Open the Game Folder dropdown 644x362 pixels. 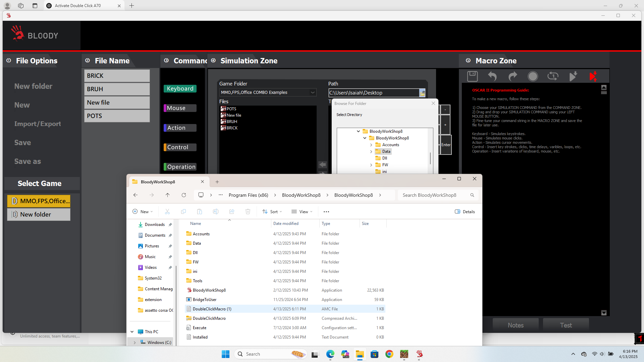(x=313, y=93)
